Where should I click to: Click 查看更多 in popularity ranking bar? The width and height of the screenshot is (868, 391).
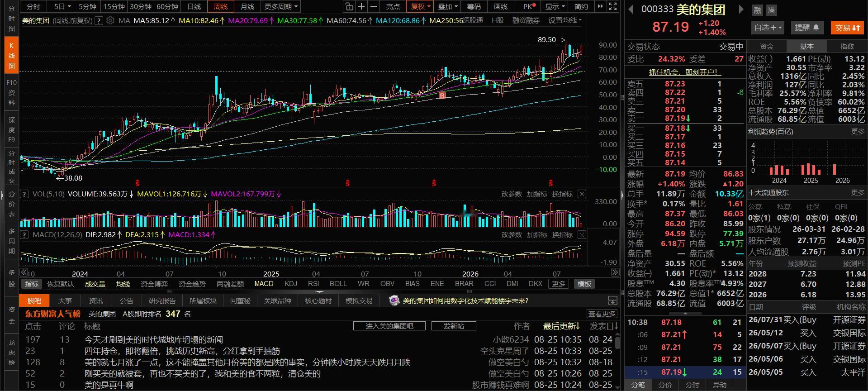[x=602, y=314]
